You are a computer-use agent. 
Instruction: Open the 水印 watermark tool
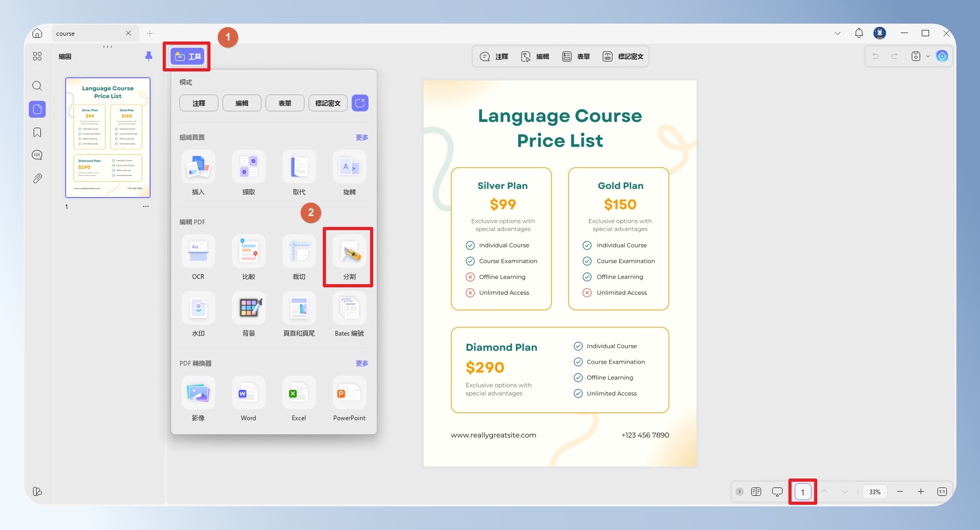pos(198,314)
